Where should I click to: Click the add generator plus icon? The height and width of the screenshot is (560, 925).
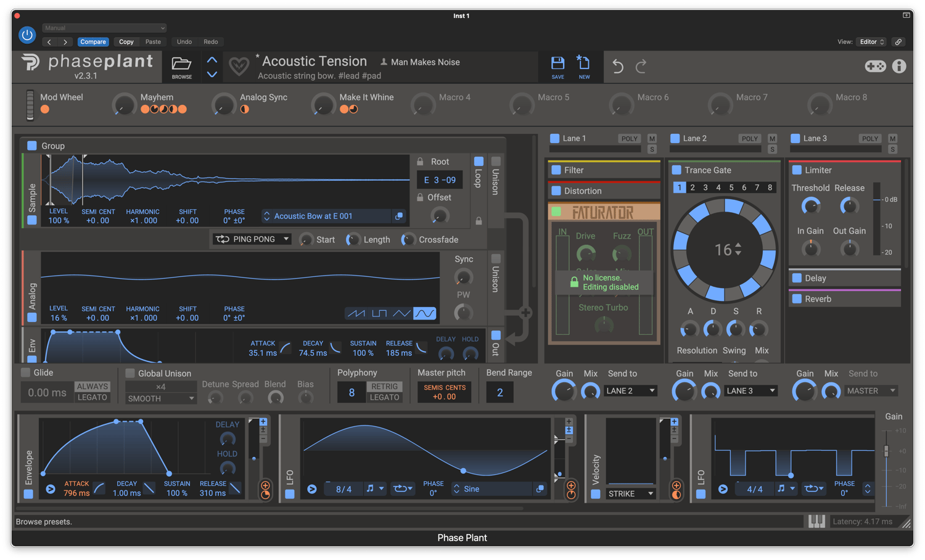pyautogui.click(x=525, y=313)
